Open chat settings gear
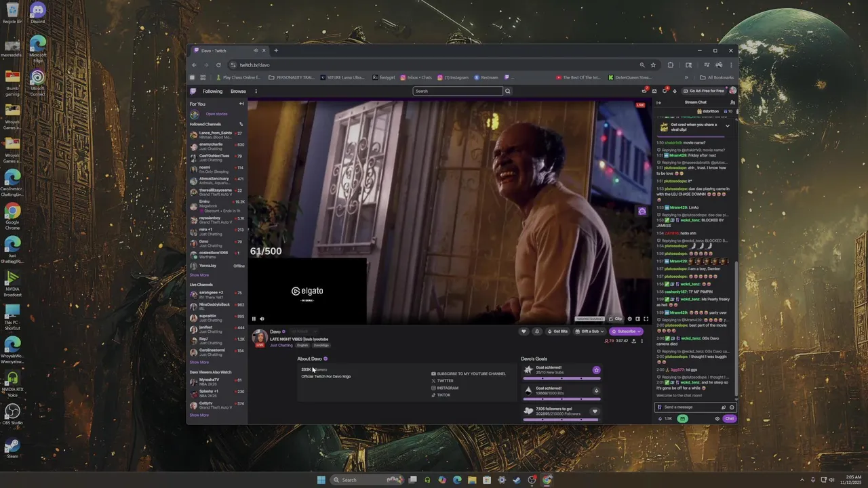Screen dimensions: 868x488 point(717,419)
